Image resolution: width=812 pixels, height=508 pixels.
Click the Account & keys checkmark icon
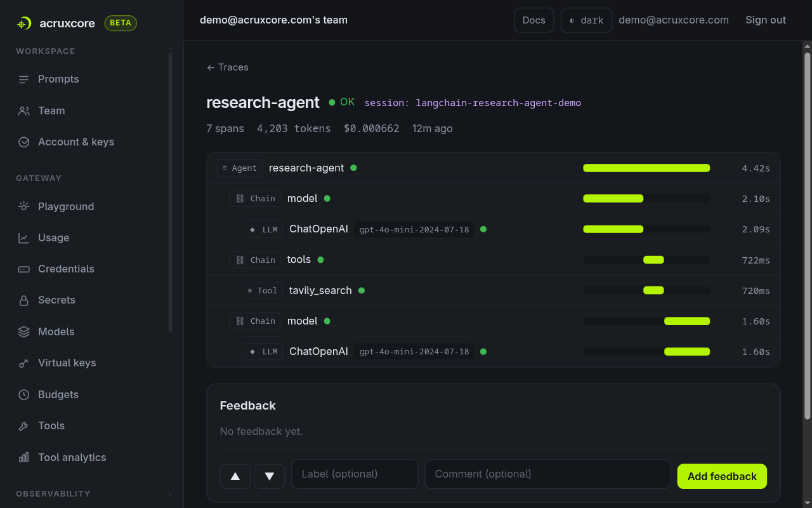pyautogui.click(x=24, y=142)
